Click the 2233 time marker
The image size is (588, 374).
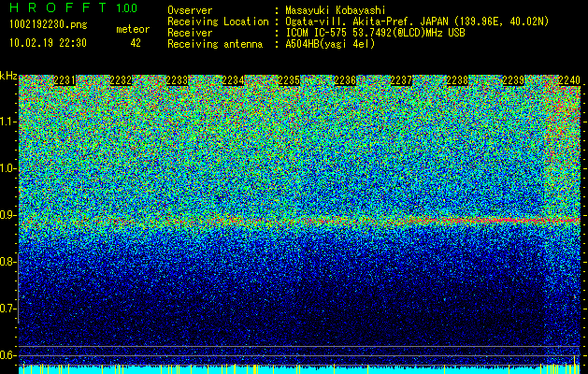click(177, 80)
